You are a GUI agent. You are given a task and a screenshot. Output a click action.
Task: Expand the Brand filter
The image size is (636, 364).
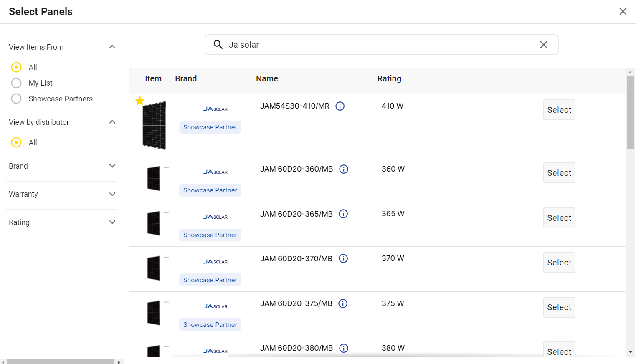[112, 166]
